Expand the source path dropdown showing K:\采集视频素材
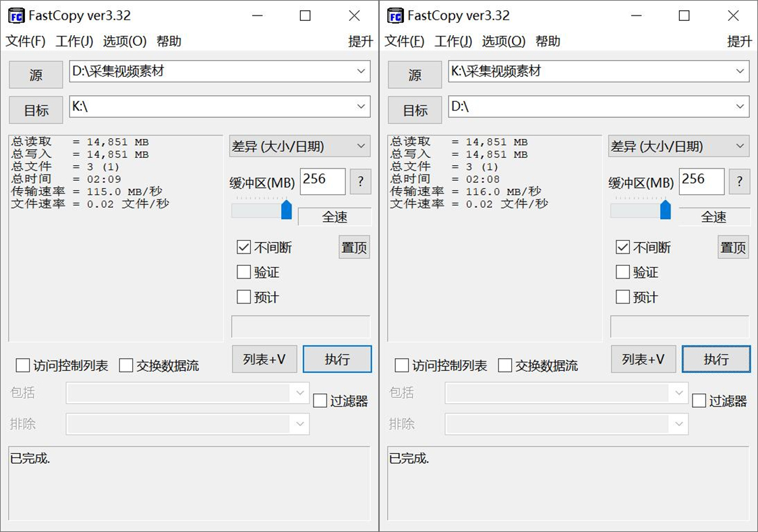This screenshot has height=532, width=758. tap(739, 71)
